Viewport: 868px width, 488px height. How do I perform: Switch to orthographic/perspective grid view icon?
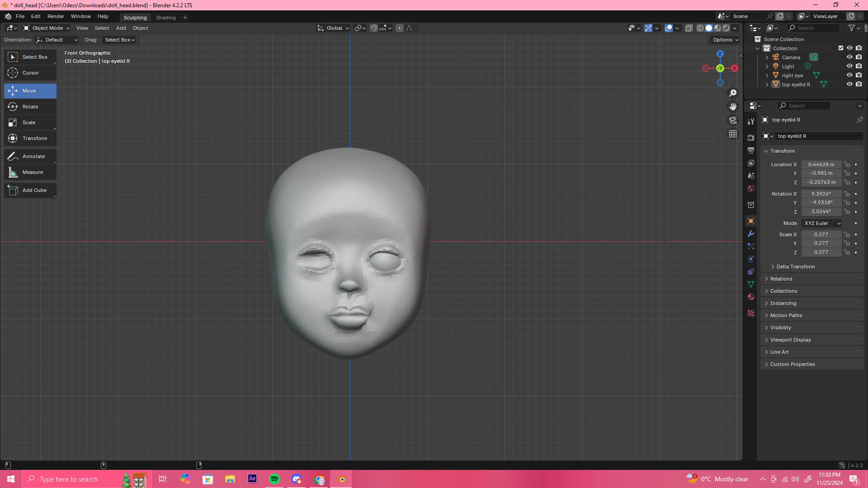coord(733,134)
